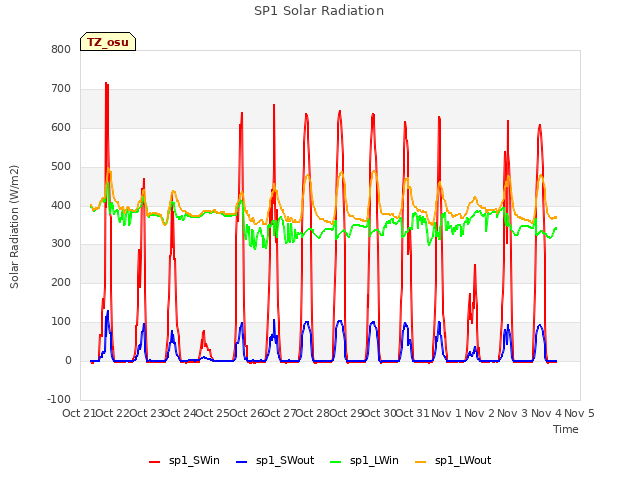Click the Oct 27 x-axis label
Screen dimensions: 640x480
[x=280, y=413]
